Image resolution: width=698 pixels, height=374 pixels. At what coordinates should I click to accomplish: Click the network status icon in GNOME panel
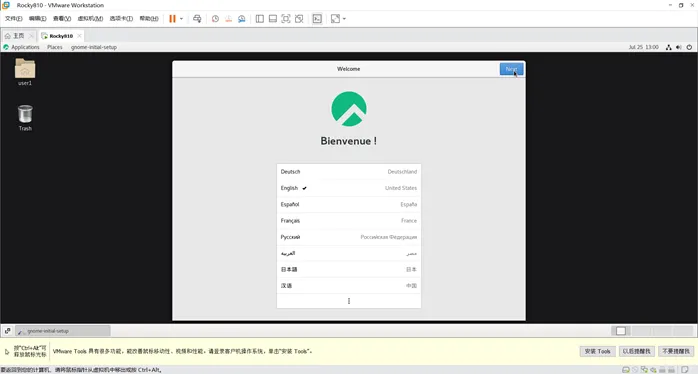click(669, 47)
